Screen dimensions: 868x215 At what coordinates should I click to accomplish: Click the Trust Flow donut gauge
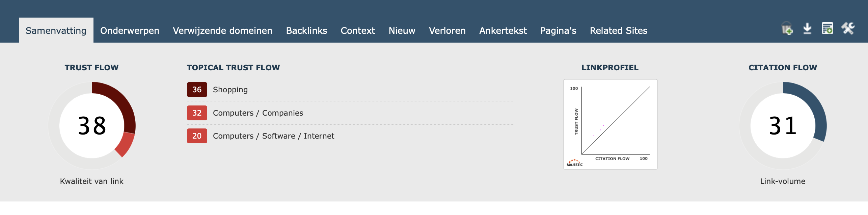coord(92,125)
